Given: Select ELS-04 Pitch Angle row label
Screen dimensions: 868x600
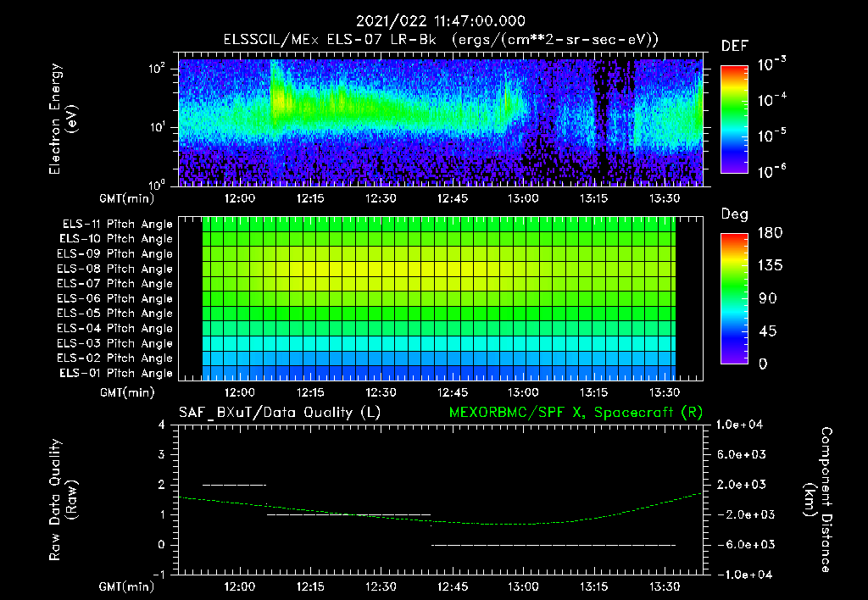Looking at the screenshot, I should 115,329.
